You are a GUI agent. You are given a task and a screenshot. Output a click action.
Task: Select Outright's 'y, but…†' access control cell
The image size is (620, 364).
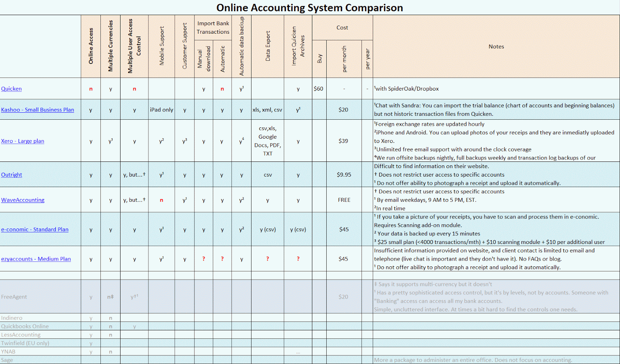click(x=134, y=175)
